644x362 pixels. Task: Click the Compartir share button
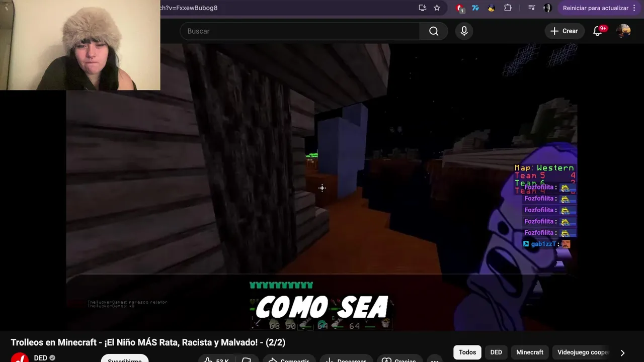click(x=289, y=359)
